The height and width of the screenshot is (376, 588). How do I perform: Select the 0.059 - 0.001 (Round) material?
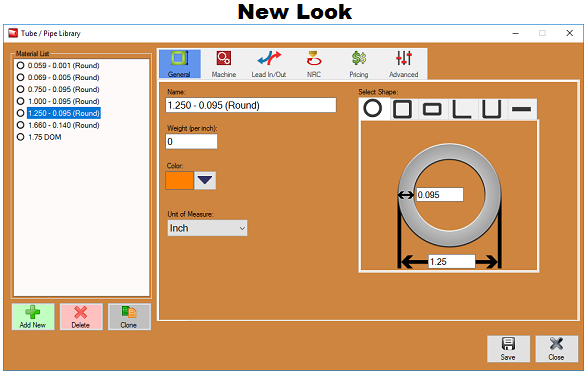[58, 66]
